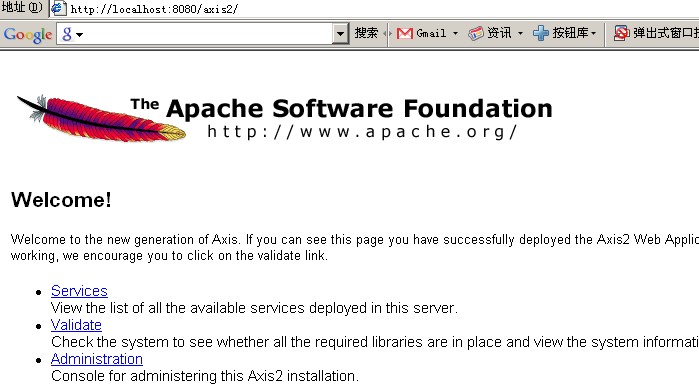Expand the 按钮库 dropdown arrow
Image resolution: width=699 pixels, height=388 pixels.
(x=593, y=33)
